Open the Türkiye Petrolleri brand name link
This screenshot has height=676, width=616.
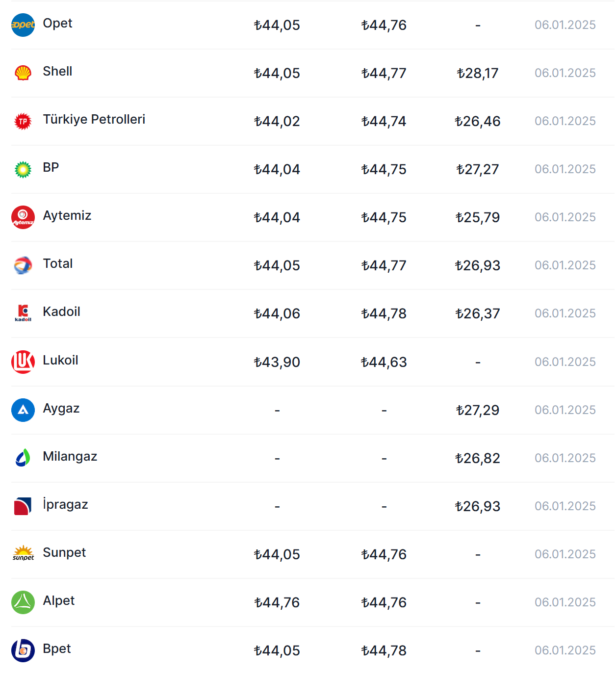(x=94, y=119)
